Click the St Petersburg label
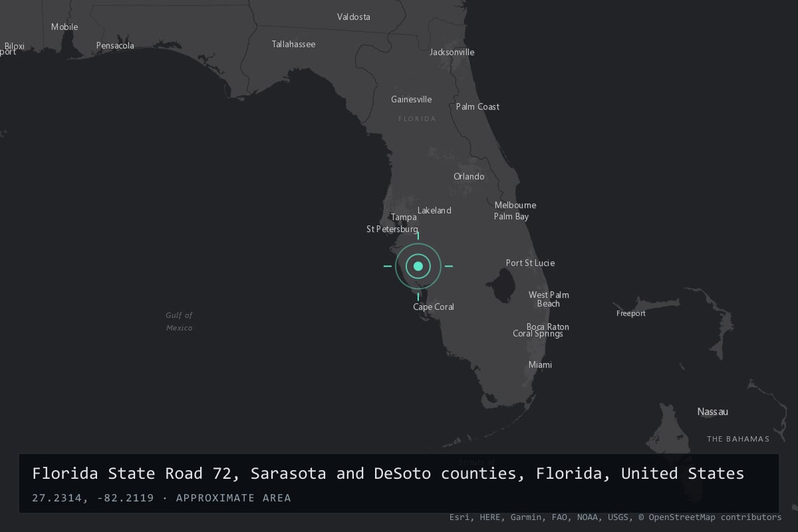 [x=392, y=229]
